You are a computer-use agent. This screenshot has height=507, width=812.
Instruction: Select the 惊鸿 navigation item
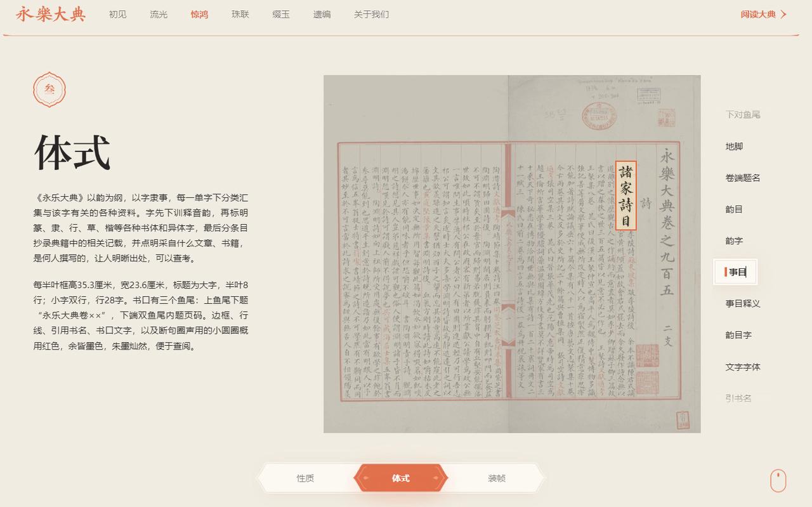(x=199, y=14)
